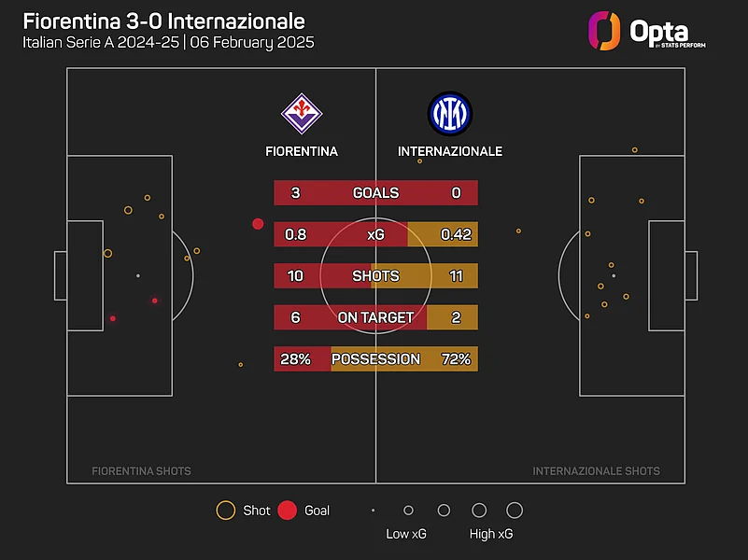Select the GOALS stat bar
Image resolution: width=748 pixels, height=560 pixels.
[x=375, y=193]
